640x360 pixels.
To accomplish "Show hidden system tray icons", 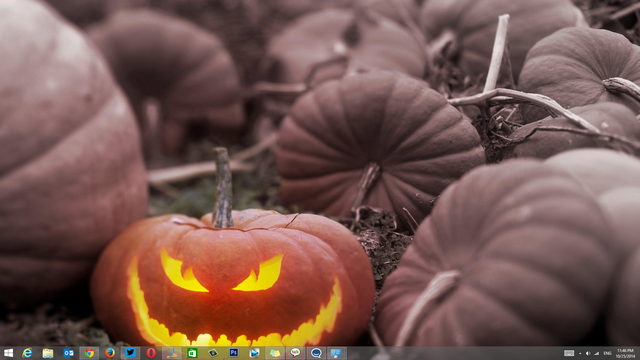I will point(580,353).
